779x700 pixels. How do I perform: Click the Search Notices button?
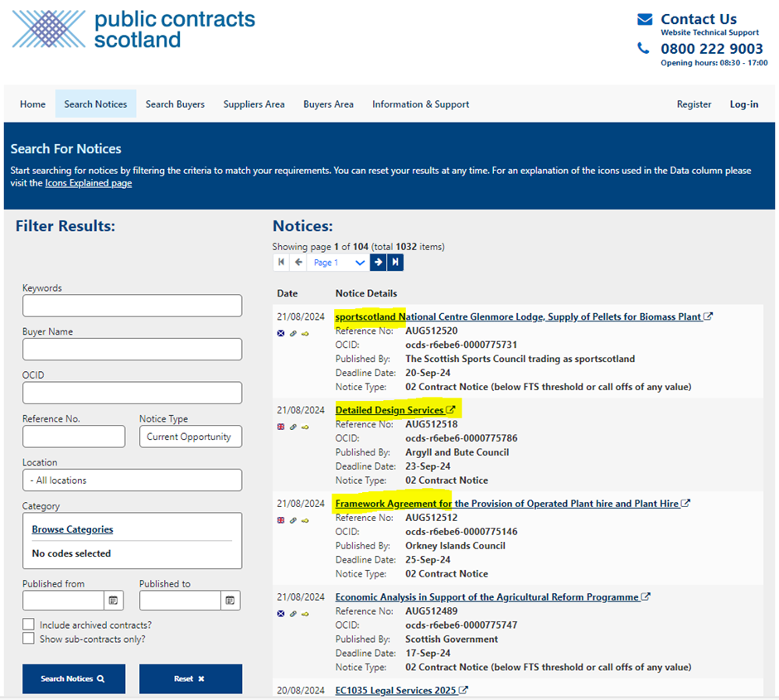74,678
